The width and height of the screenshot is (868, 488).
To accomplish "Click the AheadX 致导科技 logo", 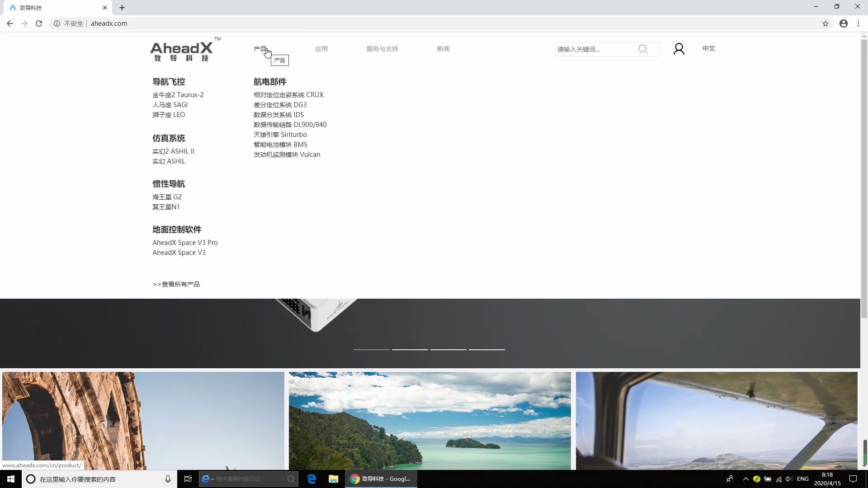I will point(185,50).
